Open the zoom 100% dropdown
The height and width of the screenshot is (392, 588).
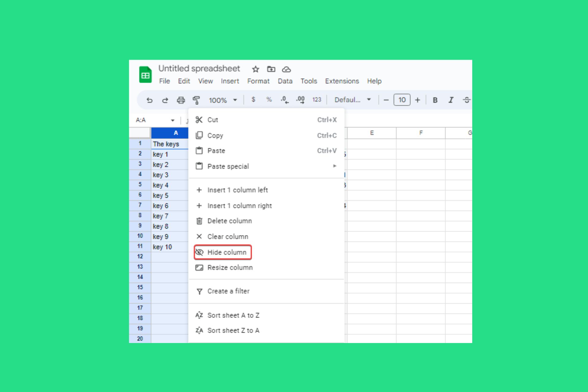(223, 100)
